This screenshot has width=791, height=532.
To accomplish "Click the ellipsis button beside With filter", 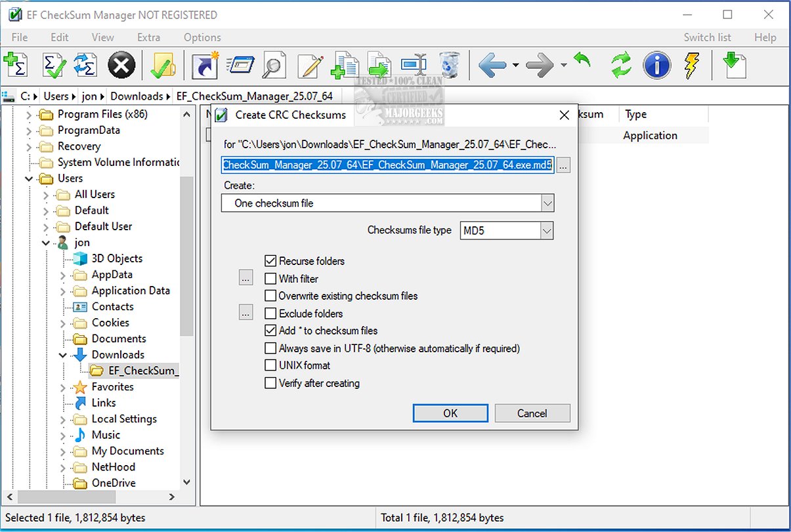I will pos(246,278).
